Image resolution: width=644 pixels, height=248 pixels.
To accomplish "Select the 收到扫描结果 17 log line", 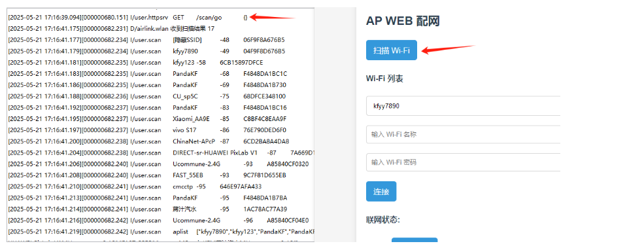I will [111, 29].
